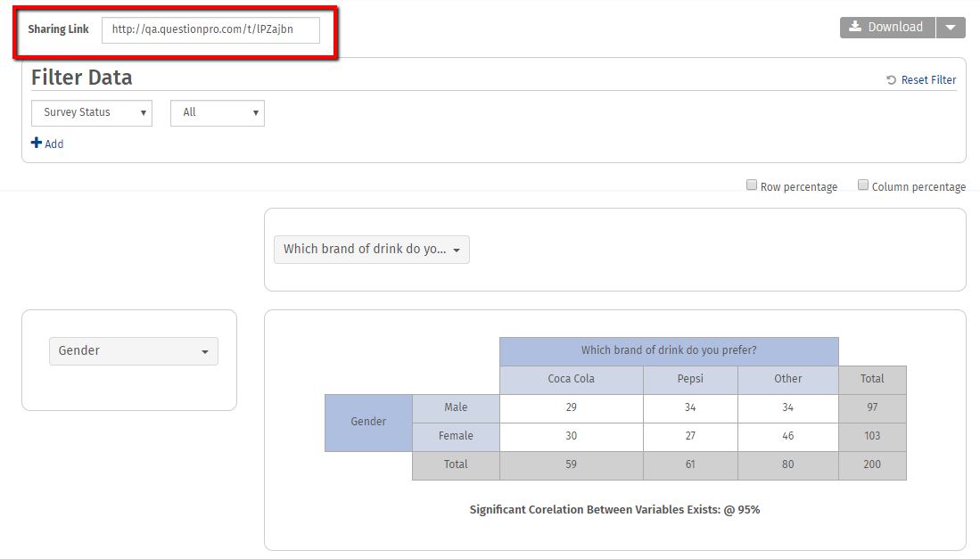Open the Survey Status dropdown
980x559 pixels.
click(92, 113)
